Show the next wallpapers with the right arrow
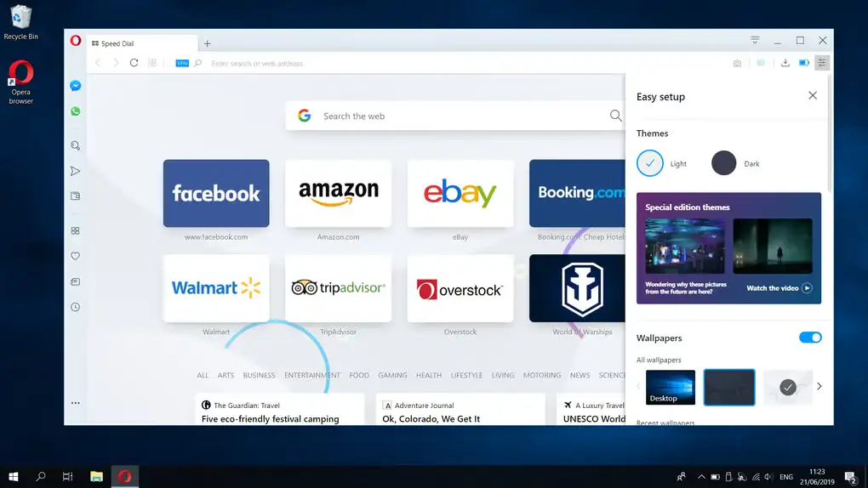The width and height of the screenshot is (868, 488). [819, 386]
